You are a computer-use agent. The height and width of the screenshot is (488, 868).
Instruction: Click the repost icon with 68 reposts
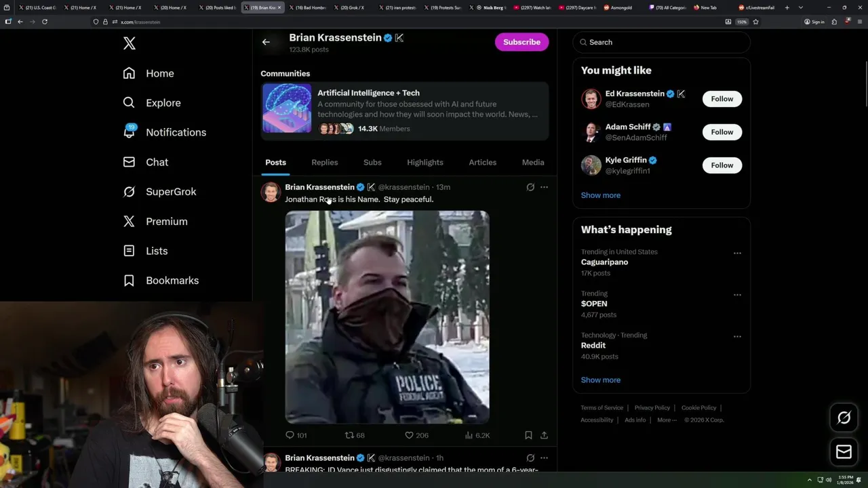pyautogui.click(x=355, y=435)
